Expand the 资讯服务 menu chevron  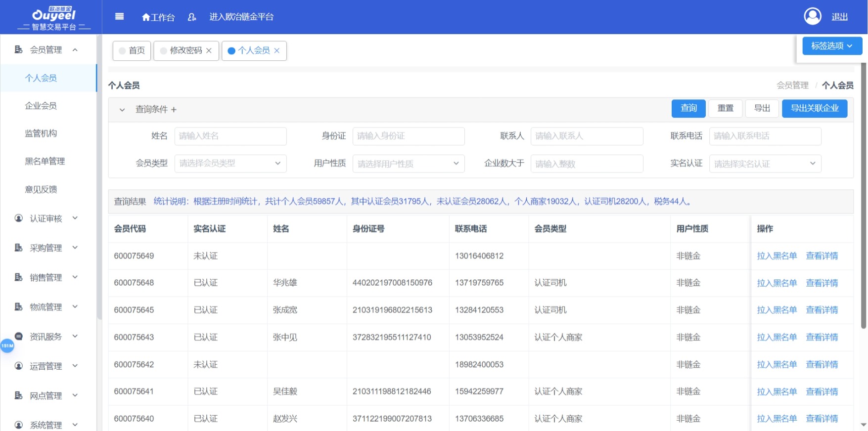point(75,336)
